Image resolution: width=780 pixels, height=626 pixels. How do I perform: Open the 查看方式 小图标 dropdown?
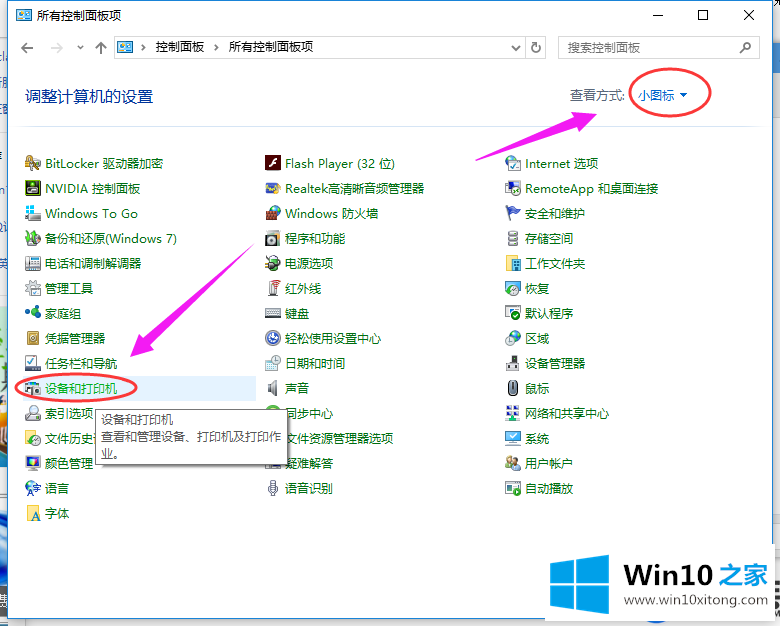pos(662,95)
